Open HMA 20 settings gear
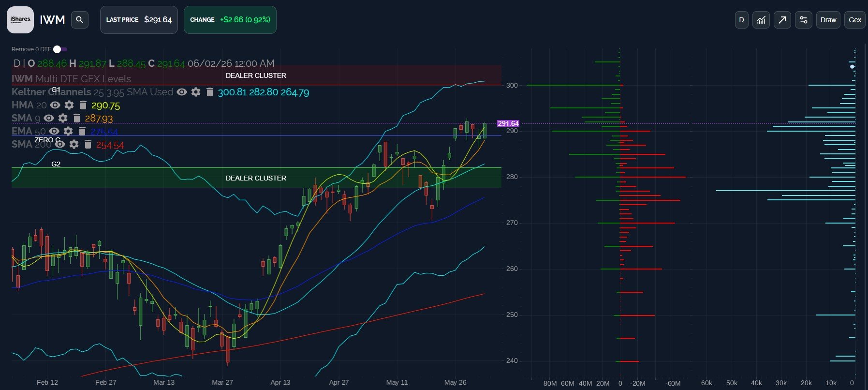The image size is (868, 390). point(69,105)
